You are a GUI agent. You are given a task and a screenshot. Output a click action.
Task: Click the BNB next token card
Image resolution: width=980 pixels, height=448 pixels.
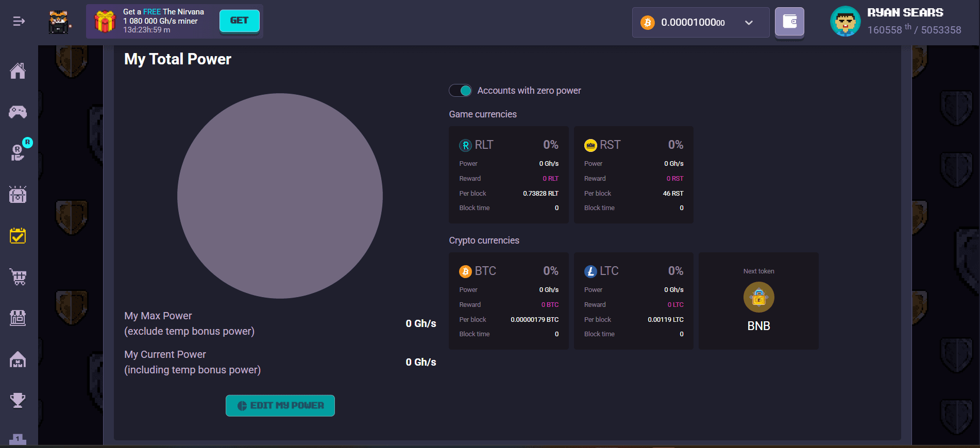758,301
